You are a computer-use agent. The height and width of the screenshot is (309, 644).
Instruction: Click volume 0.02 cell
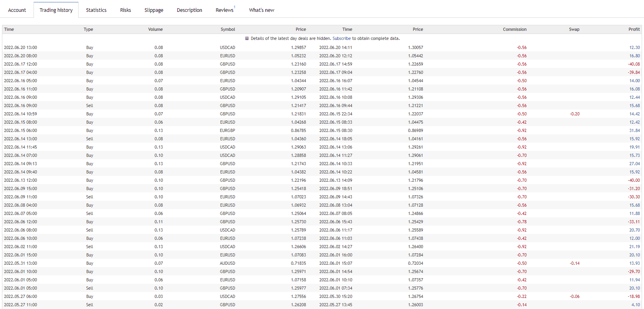click(x=158, y=305)
